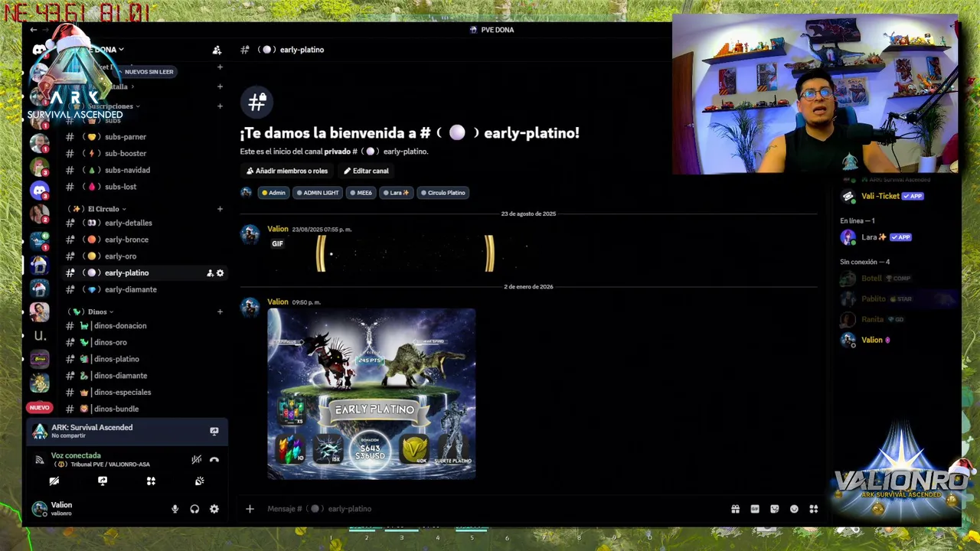
Task: Open the dinos-donacion channel
Action: 144,326
